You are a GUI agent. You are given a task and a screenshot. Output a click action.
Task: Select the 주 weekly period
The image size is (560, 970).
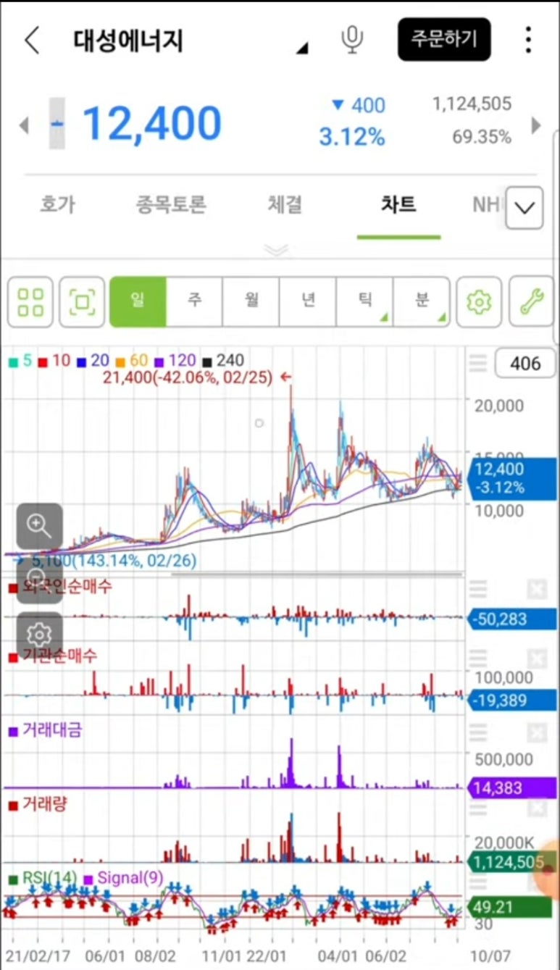click(x=194, y=301)
